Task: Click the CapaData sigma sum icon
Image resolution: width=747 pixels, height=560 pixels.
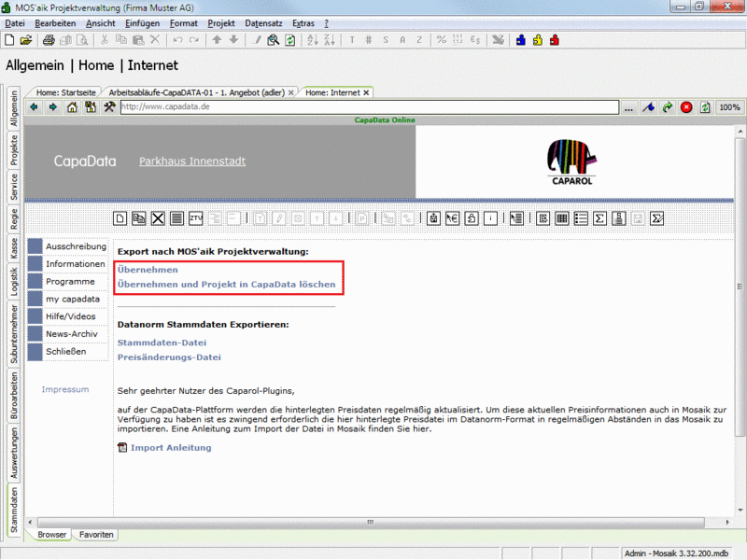Action: click(x=599, y=218)
